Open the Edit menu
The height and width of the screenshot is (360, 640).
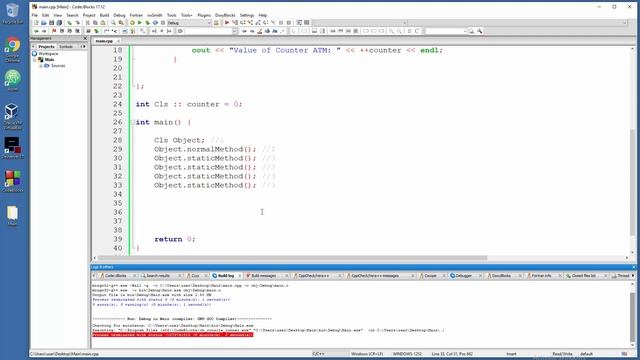[45, 15]
